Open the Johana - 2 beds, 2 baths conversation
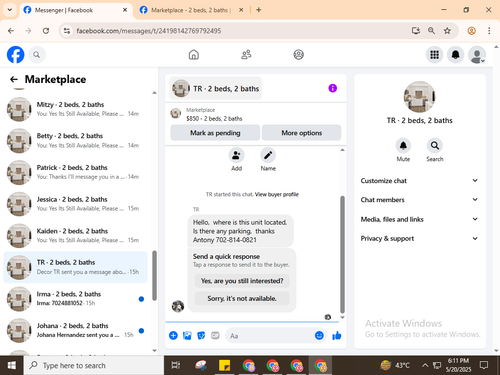Image resolution: width=500 pixels, height=375 pixels. tap(75, 330)
